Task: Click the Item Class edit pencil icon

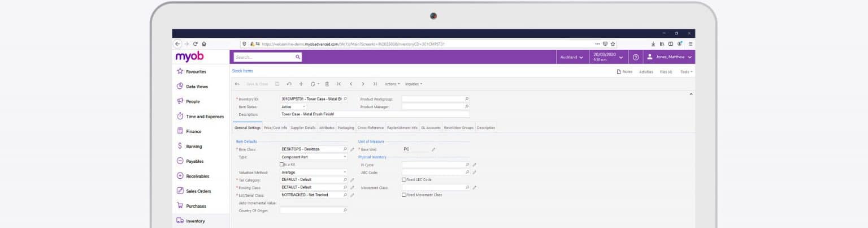Action: click(x=352, y=149)
